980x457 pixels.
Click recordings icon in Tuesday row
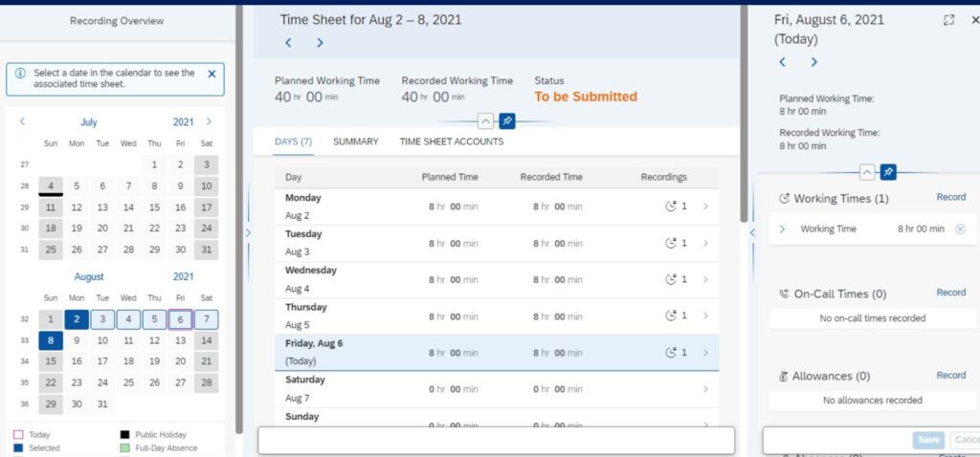point(672,243)
